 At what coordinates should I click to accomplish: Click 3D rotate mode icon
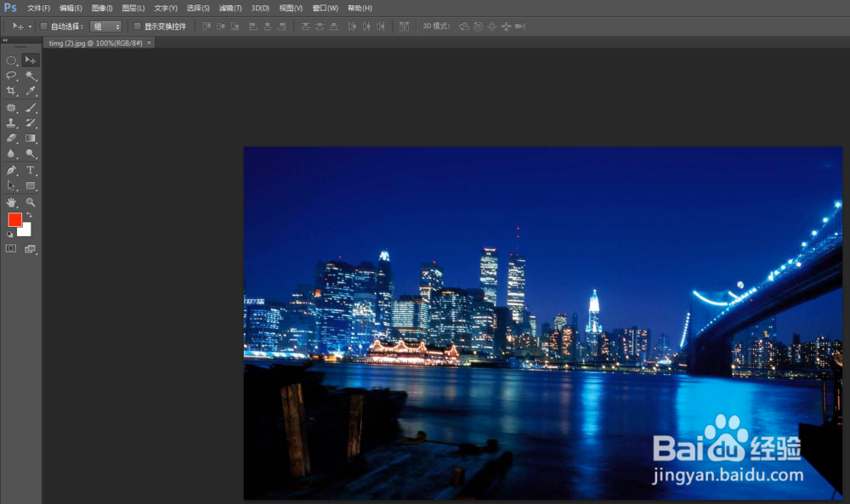click(463, 26)
